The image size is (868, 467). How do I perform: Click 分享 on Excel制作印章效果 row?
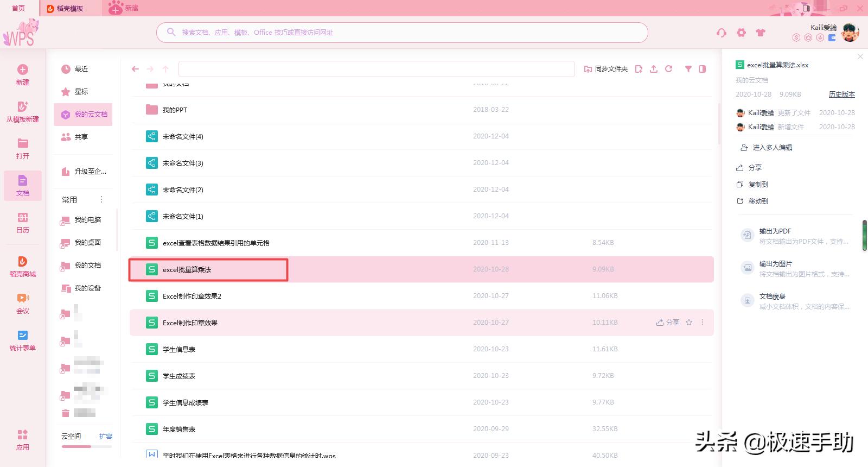[x=667, y=323]
